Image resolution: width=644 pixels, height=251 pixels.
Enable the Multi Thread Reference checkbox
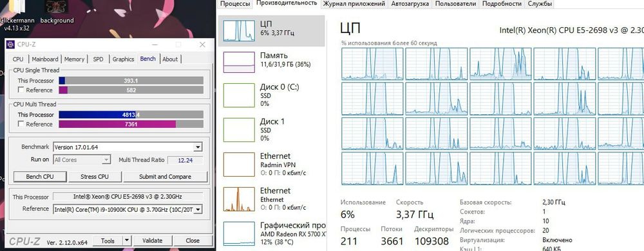(x=21, y=125)
